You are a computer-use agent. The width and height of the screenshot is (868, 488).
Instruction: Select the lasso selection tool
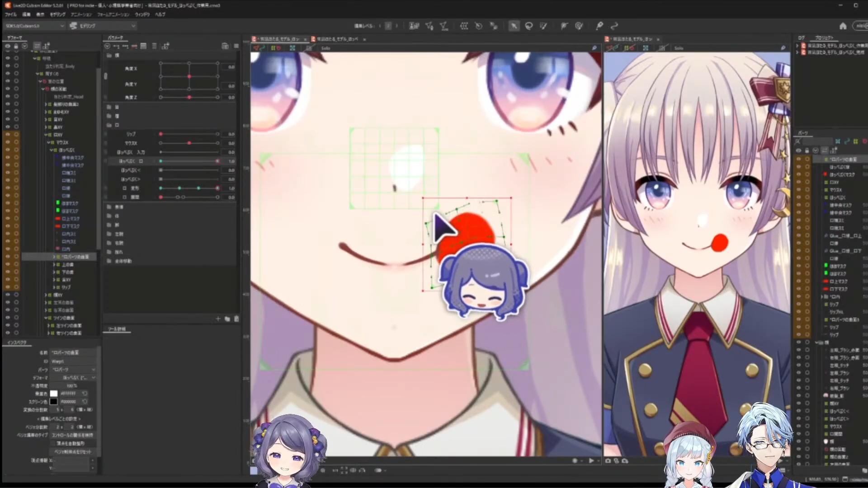pos(528,26)
